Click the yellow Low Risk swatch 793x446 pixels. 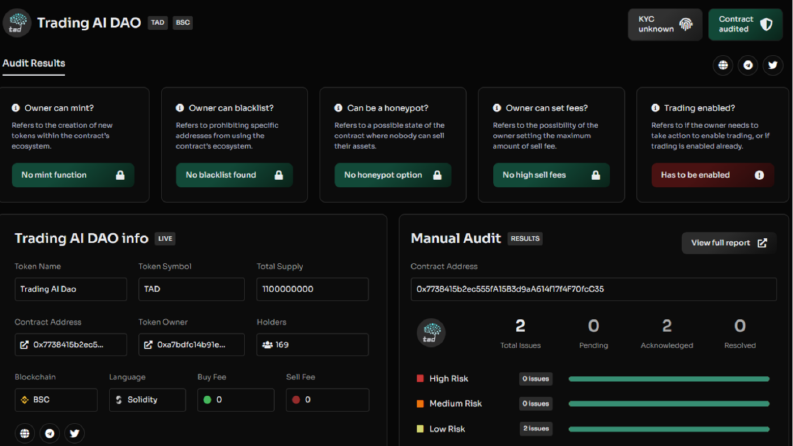pyautogui.click(x=420, y=429)
